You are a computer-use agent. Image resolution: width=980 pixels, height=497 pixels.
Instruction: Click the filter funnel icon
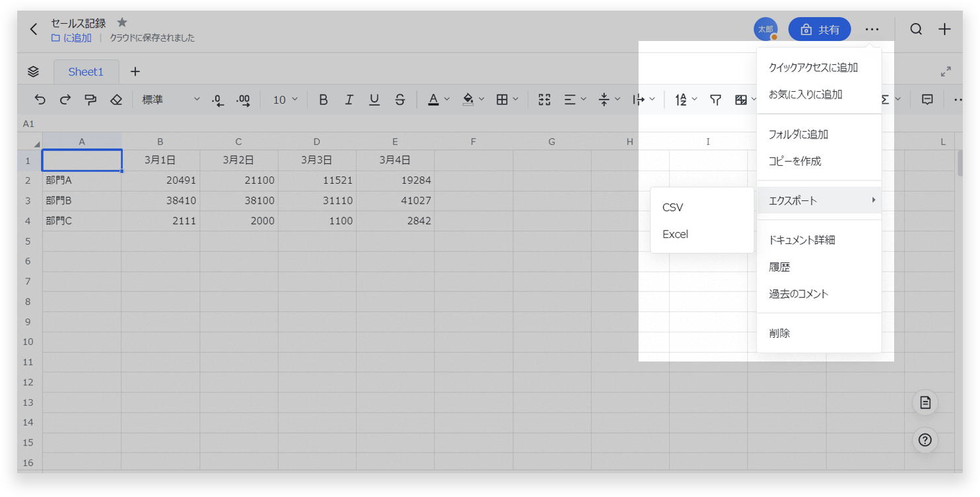(x=715, y=100)
